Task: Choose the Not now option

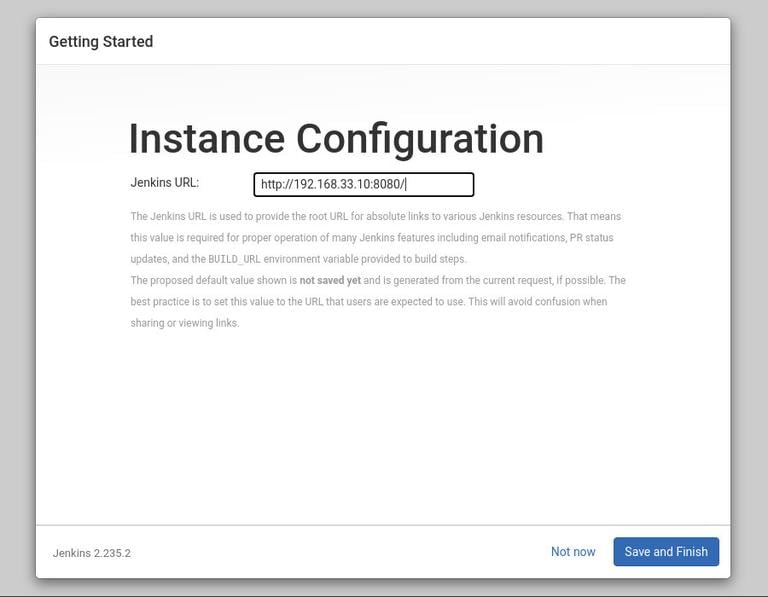Action: click(573, 552)
